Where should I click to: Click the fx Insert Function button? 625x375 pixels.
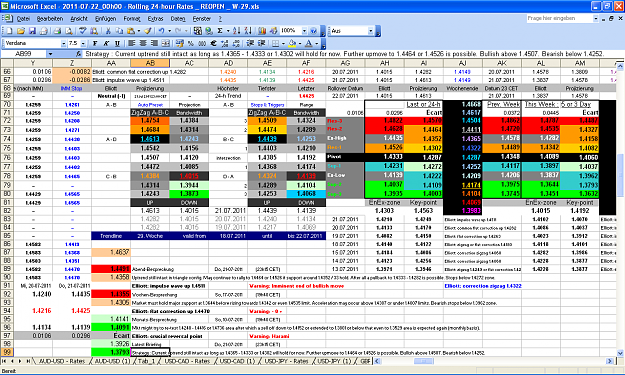coord(79,54)
